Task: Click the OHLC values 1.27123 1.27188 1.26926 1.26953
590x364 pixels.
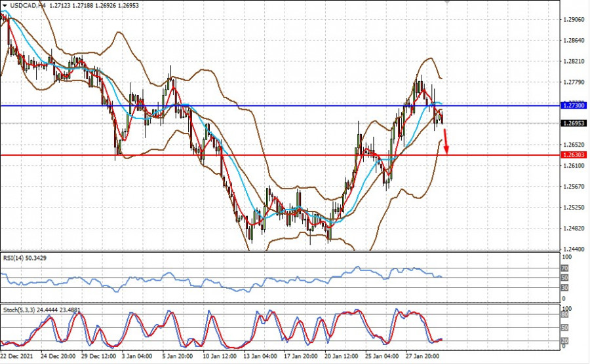Action: [94, 6]
